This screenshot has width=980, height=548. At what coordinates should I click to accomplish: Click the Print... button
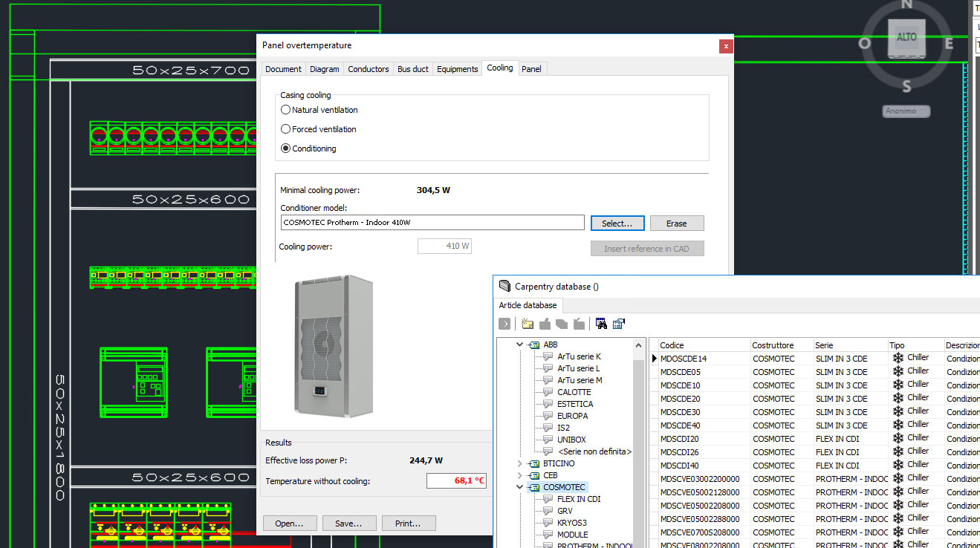click(409, 523)
